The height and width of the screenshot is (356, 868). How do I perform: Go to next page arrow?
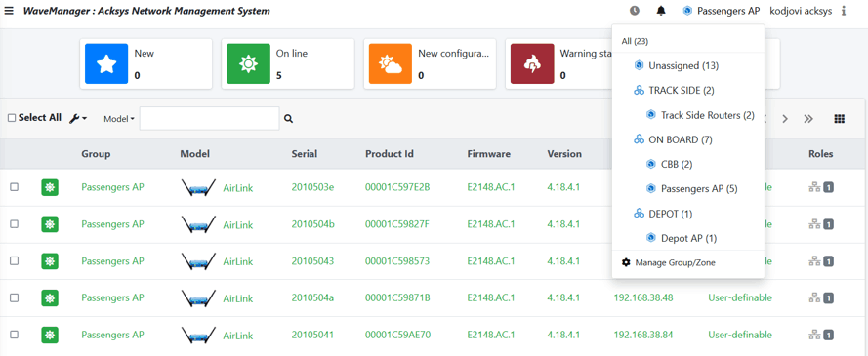click(785, 119)
